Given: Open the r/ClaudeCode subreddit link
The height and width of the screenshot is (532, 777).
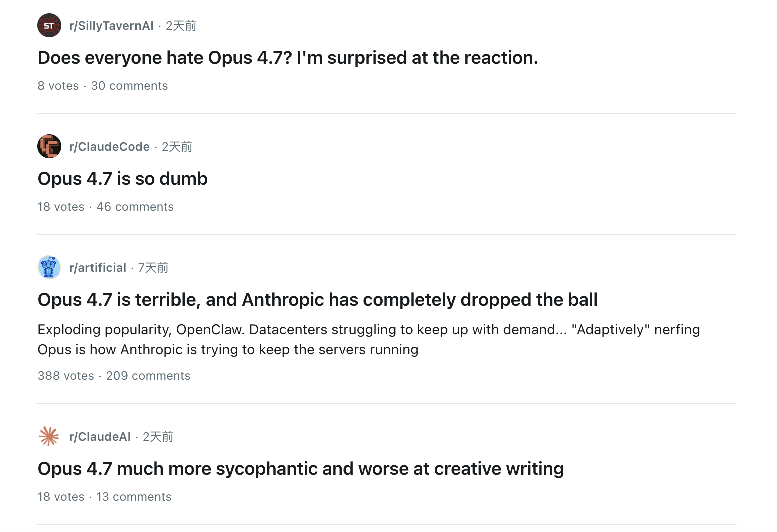Looking at the screenshot, I should point(109,147).
